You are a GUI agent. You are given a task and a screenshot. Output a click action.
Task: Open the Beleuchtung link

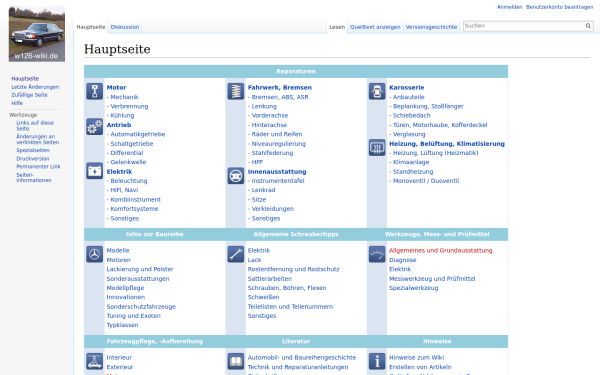[129, 181]
